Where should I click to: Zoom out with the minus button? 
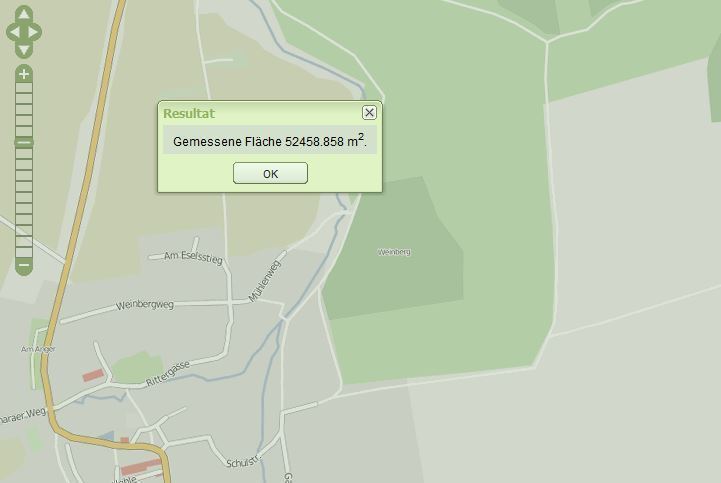coord(24,266)
